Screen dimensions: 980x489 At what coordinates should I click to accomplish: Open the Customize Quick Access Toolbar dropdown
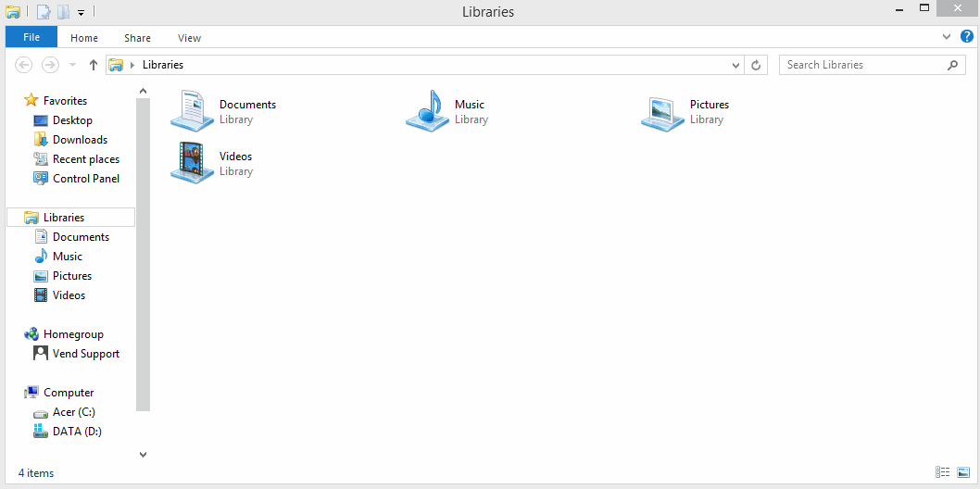click(x=82, y=12)
